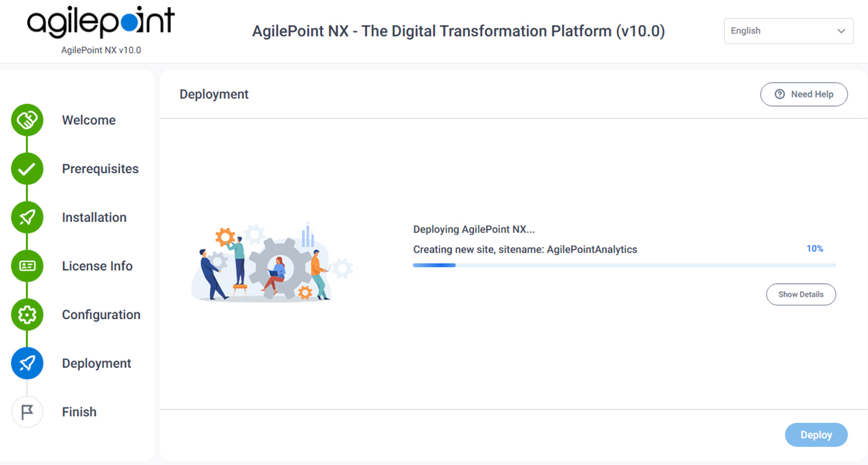Click the question mark icon in Need Help
868x465 pixels.
click(780, 94)
